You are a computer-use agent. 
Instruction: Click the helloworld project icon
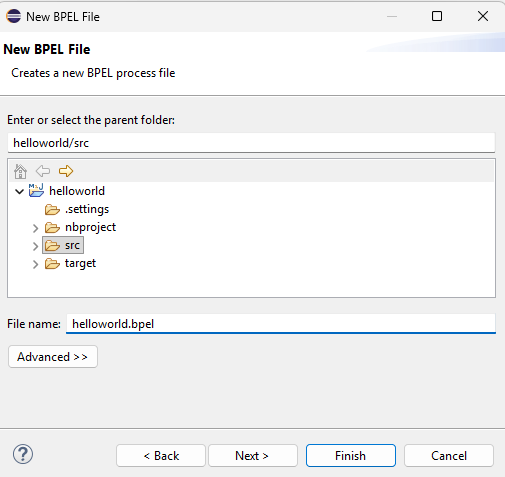coord(36,191)
